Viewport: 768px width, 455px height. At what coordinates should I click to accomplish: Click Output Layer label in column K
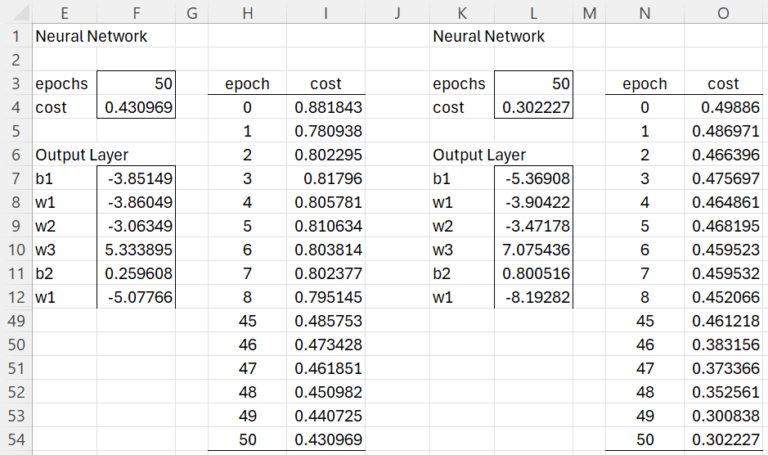(x=479, y=155)
